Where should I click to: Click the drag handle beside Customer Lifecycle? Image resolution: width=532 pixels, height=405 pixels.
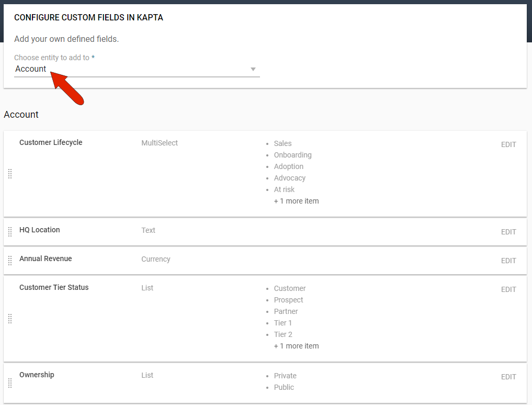9,174
